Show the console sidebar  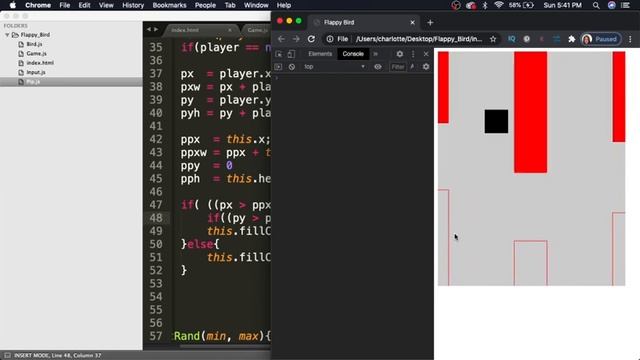[278, 67]
